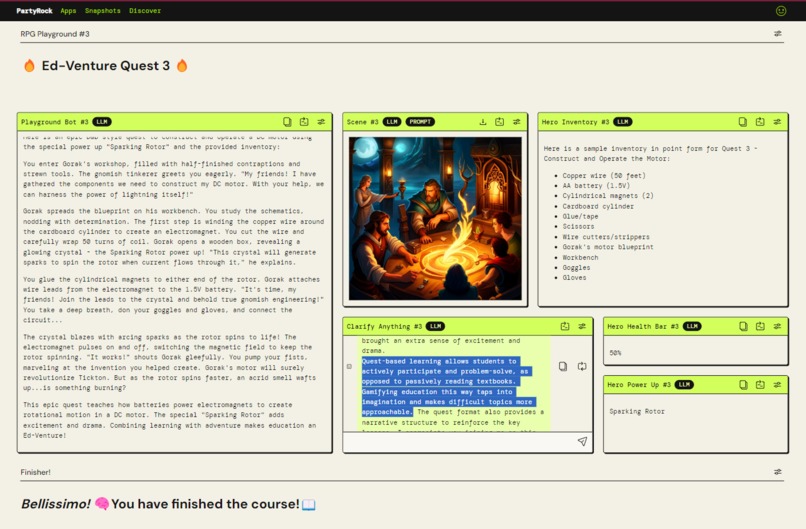Viewport: 806px width, 529px height.
Task: Click the Hero Inventory #3 widget title
Action: point(575,122)
